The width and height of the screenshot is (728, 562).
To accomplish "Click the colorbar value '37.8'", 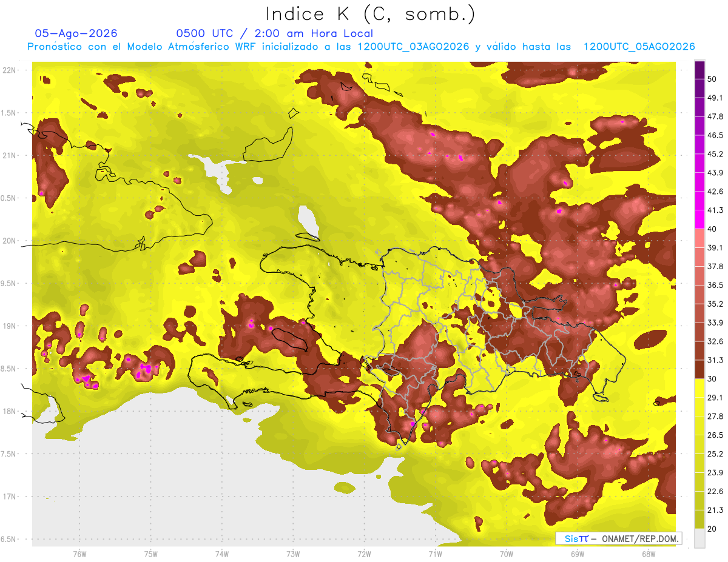I will (715, 266).
